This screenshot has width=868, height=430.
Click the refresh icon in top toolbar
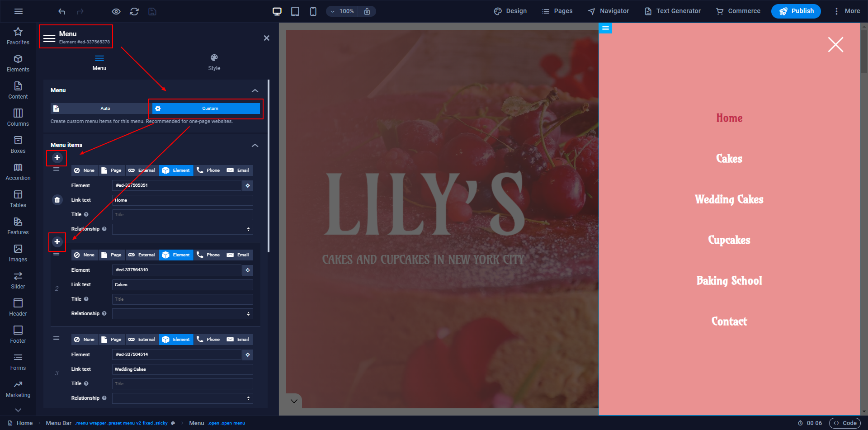[x=134, y=11]
